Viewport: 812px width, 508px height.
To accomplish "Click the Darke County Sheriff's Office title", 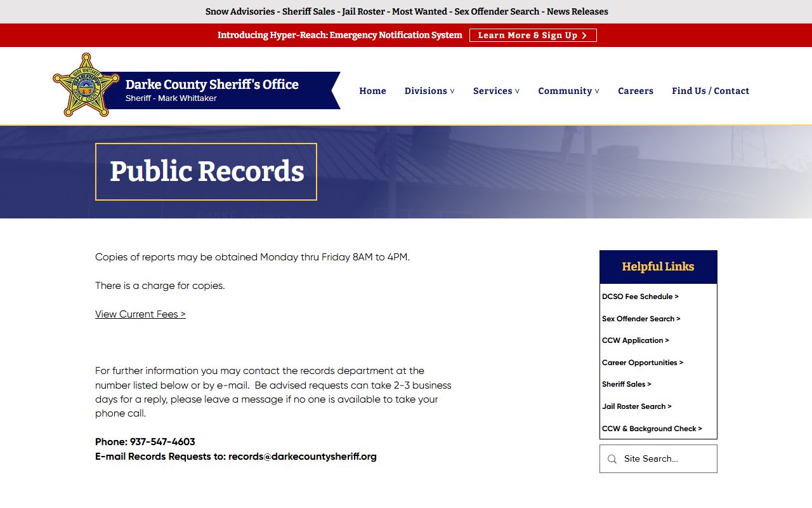I will click(212, 84).
